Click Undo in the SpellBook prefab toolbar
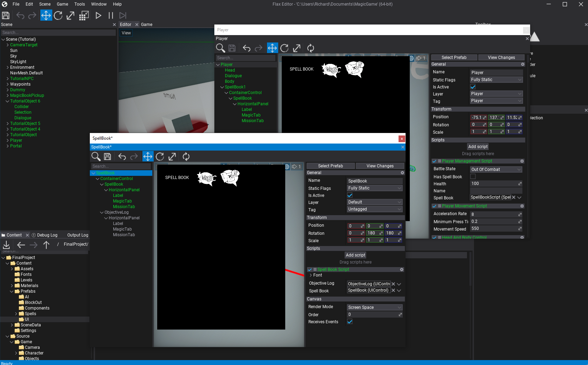 122,157
